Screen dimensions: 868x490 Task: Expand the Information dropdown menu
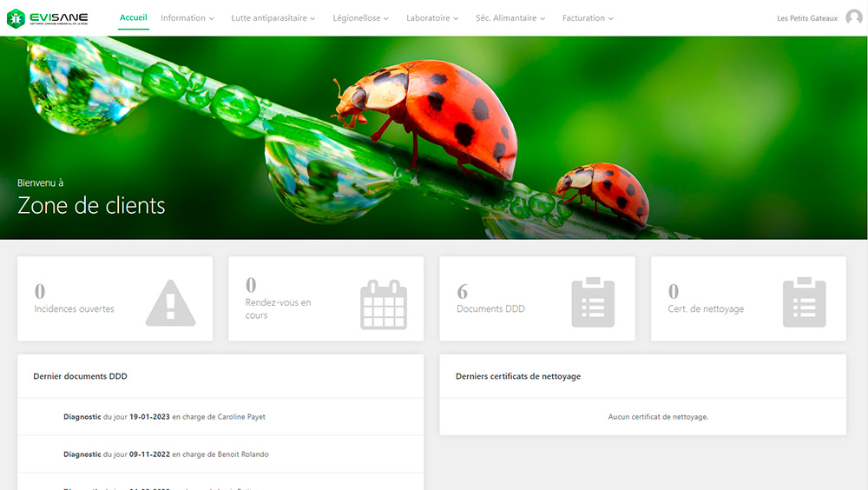tap(187, 17)
